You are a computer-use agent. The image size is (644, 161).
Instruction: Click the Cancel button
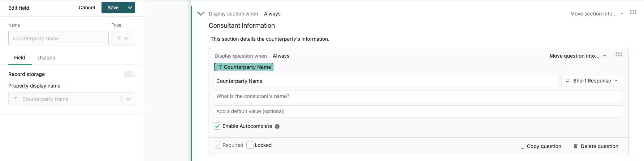click(x=87, y=8)
